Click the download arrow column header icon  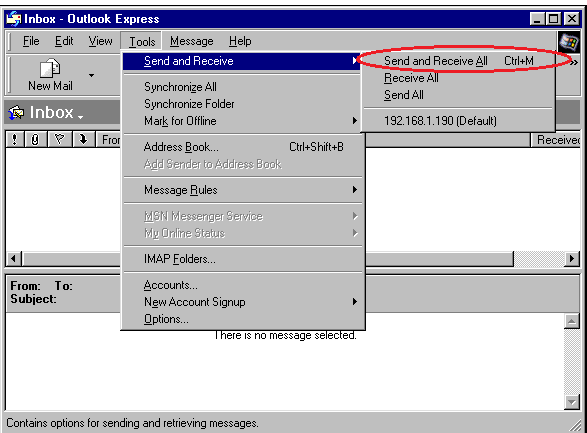[83, 140]
